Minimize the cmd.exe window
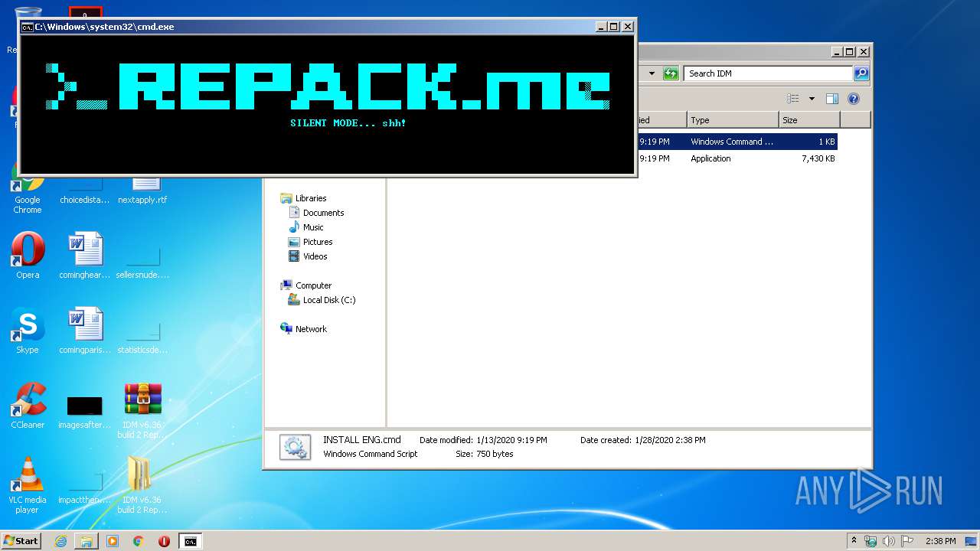This screenshot has height=551, width=980. (x=601, y=27)
